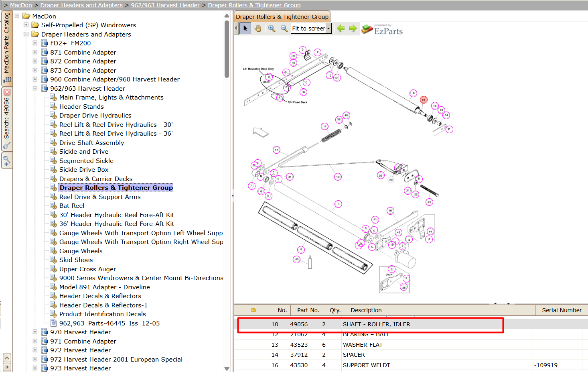The image size is (588, 372).
Task: Collapse the 962/963 Harvest Header node
Action: [35, 88]
